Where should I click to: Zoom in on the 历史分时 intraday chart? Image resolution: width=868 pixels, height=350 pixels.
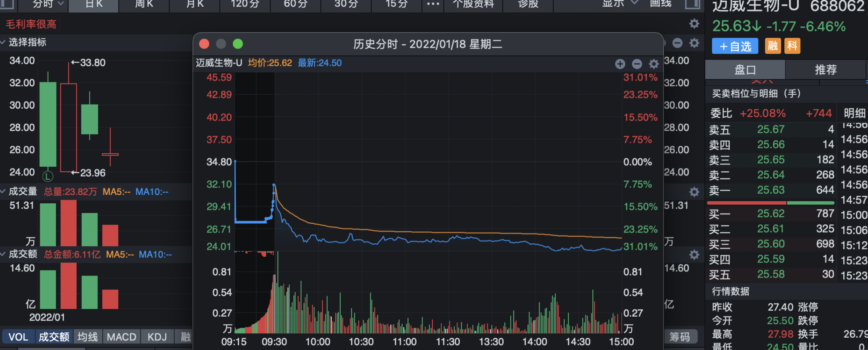point(620,64)
